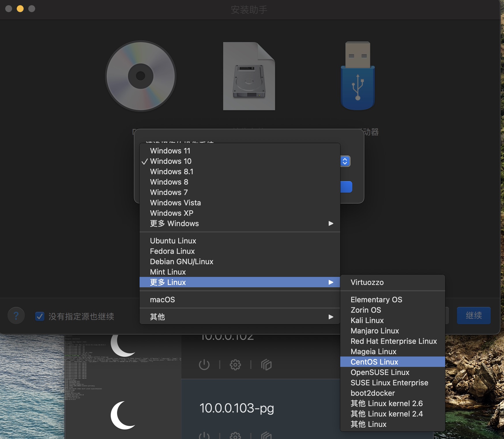Viewport: 504px width, 439px height.
Task: Select the highlighted CentOS Linux entry
Action: point(393,362)
